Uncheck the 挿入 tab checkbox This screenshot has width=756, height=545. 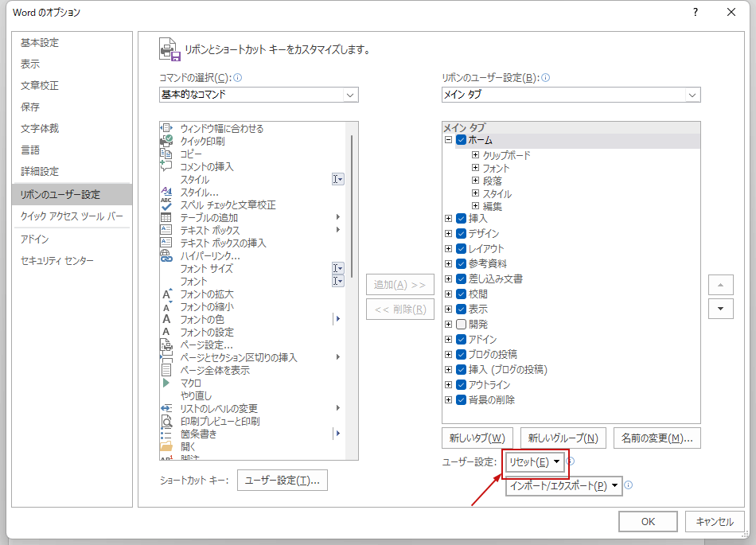click(x=461, y=218)
